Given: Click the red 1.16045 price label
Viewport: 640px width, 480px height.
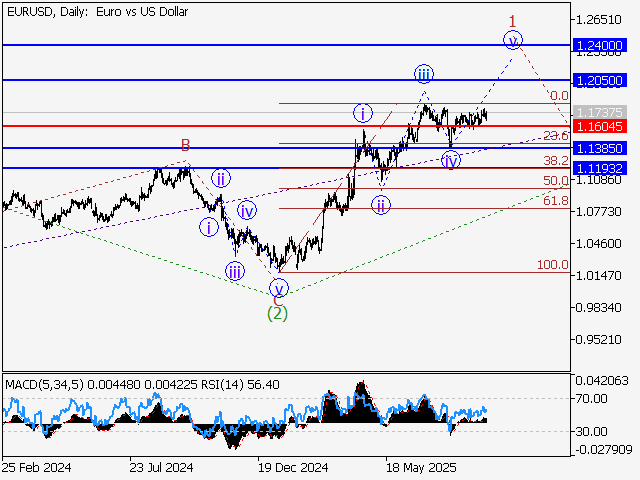Looking at the screenshot, I should point(600,127).
